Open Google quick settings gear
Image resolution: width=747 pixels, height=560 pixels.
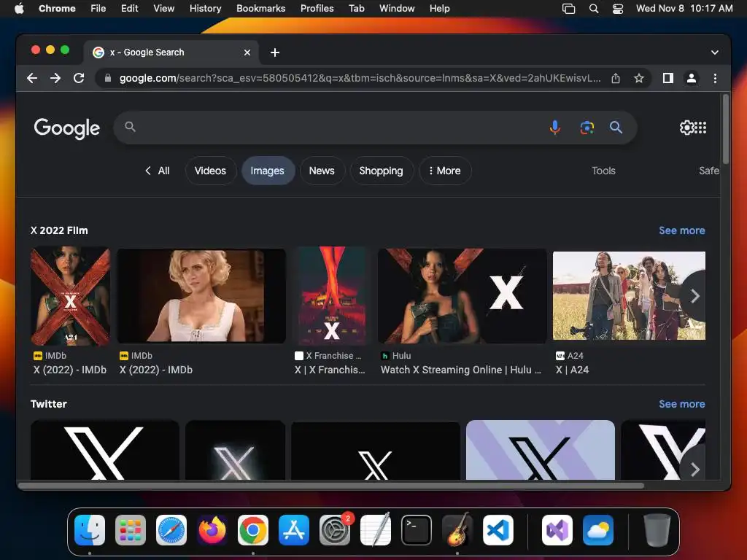click(687, 127)
